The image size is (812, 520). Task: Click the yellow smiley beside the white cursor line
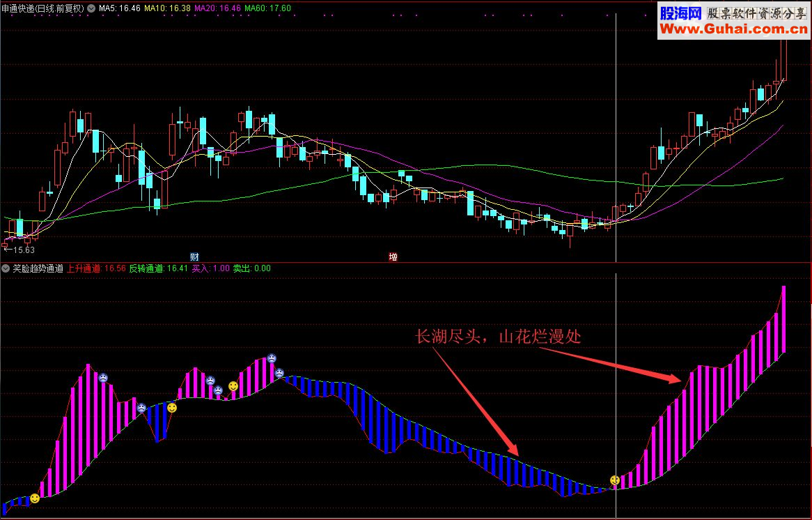pos(615,480)
